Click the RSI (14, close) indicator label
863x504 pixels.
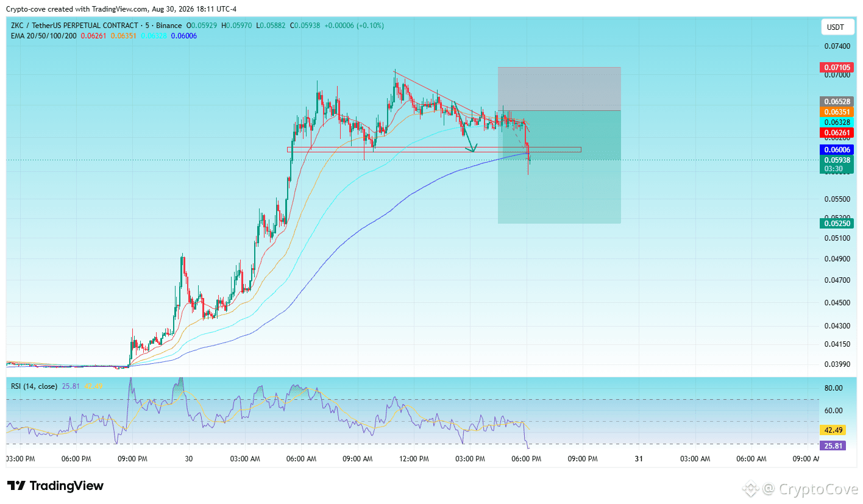pos(34,386)
